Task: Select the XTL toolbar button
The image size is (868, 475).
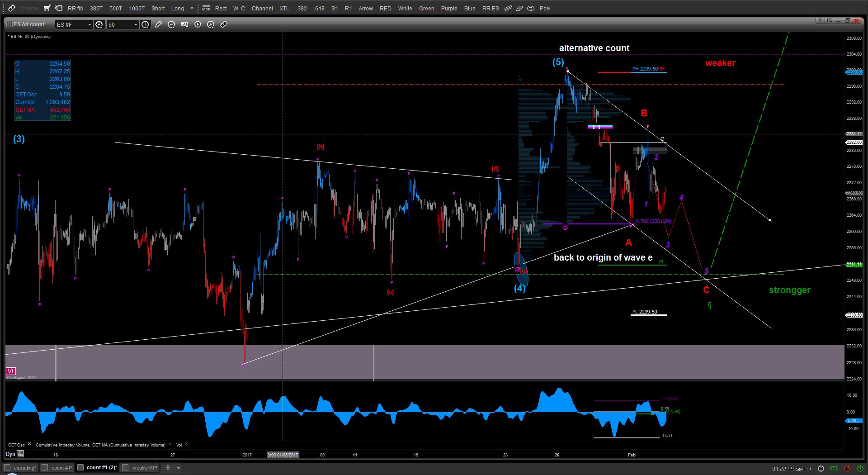Action: click(284, 9)
